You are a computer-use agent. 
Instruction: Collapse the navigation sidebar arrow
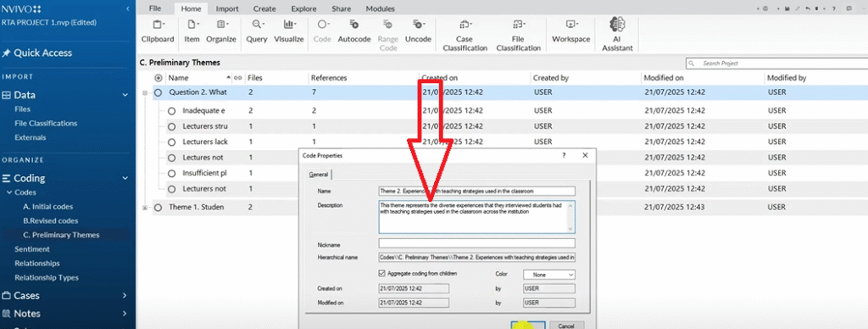click(x=128, y=8)
